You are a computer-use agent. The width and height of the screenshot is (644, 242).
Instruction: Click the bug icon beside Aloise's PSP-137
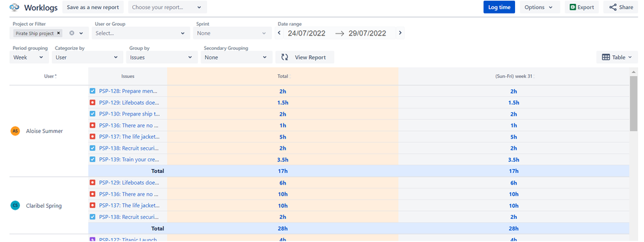click(x=92, y=137)
